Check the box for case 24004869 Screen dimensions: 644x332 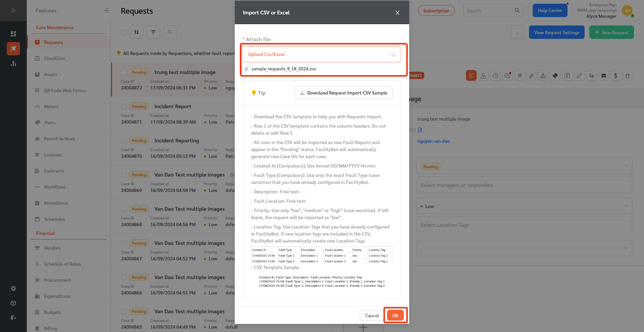pos(124,175)
